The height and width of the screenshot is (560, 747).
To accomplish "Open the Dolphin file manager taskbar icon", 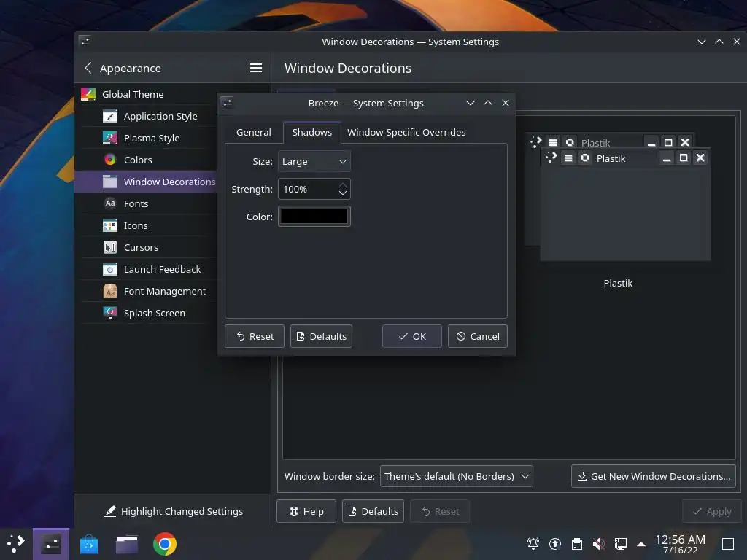I will click(x=127, y=544).
